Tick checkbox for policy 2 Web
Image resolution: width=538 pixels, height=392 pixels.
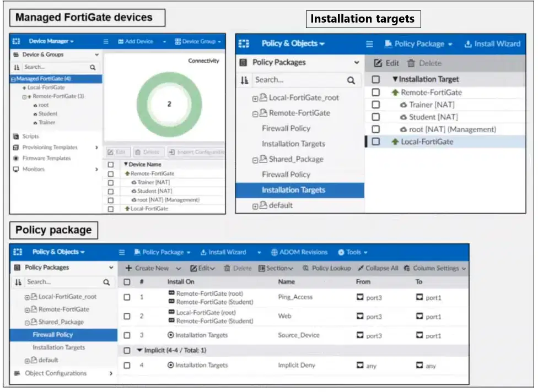pyautogui.click(x=127, y=316)
